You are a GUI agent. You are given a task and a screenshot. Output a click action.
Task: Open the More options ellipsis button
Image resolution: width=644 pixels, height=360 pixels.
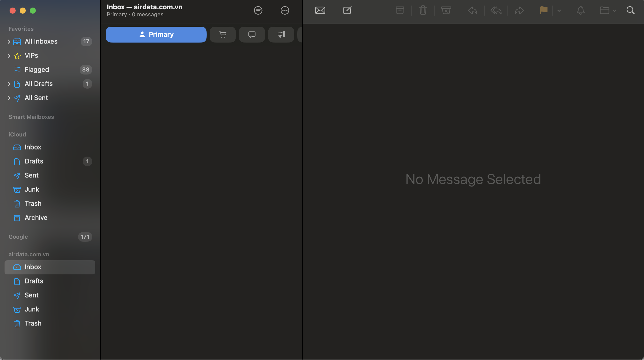[x=285, y=11]
